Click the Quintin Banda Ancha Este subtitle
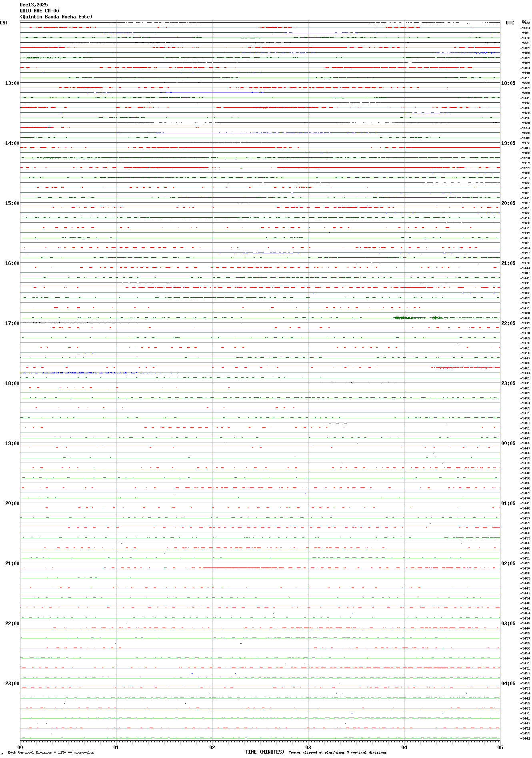The image size is (532, 758). 56,17
